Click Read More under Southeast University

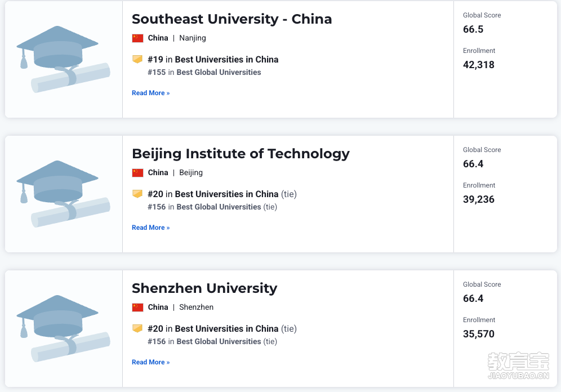(x=150, y=93)
